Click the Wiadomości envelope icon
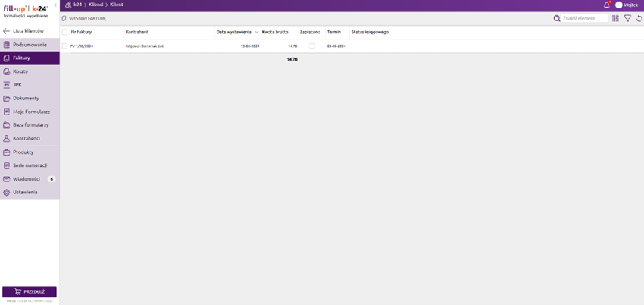This screenshot has width=644, height=305. pyautogui.click(x=6, y=179)
